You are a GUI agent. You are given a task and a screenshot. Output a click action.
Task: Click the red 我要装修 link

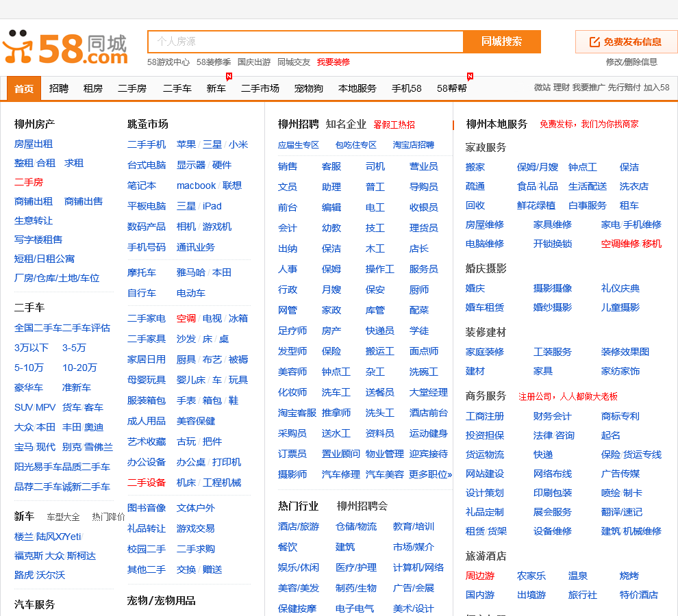(x=333, y=62)
